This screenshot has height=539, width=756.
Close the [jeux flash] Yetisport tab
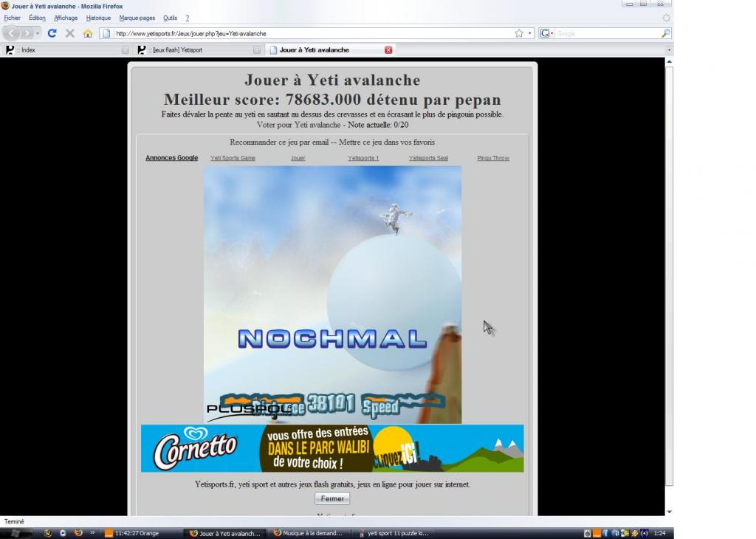coord(257,49)
